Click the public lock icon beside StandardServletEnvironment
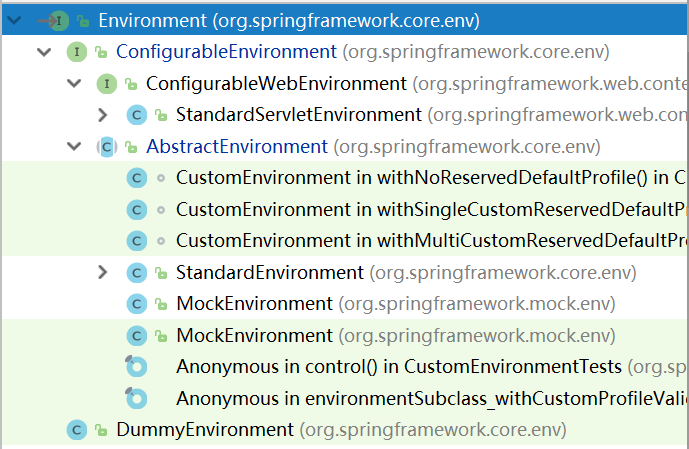The width and height of the screenshot is (689, 449). point(161,115)
